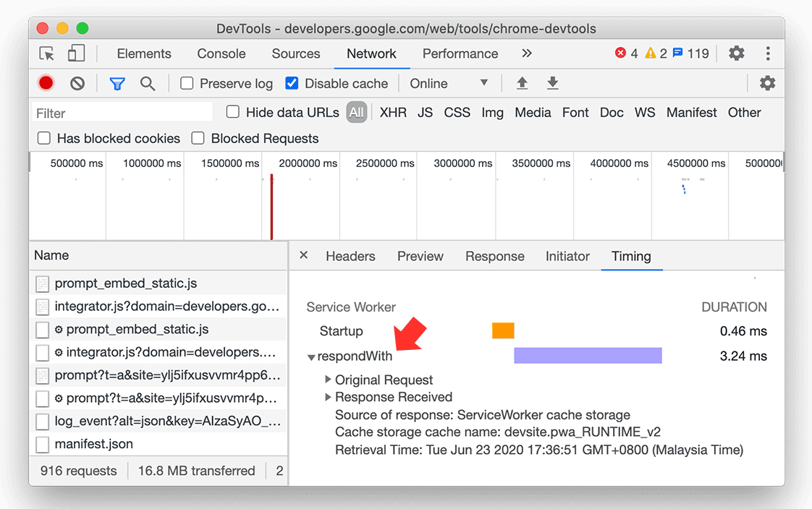Image resolution: width=812 pixels, height=509 pixels.
Task: Switch to the Headers tab
Action: click(350, 256)
